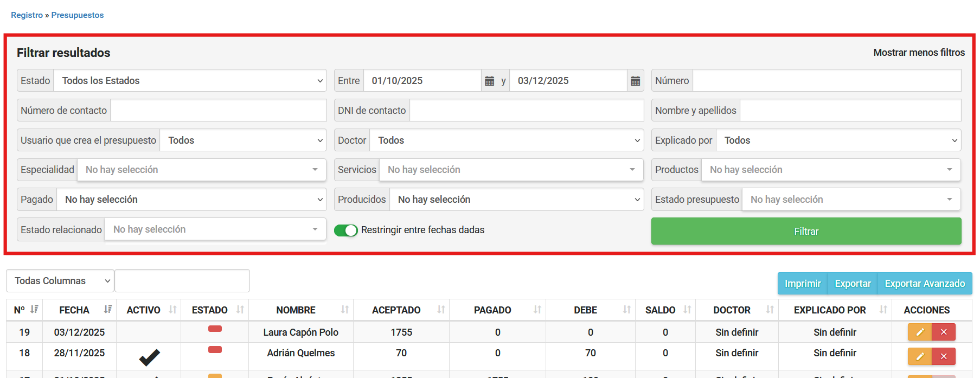Open the end date calendar picker icon

click(x=635, y=81)
